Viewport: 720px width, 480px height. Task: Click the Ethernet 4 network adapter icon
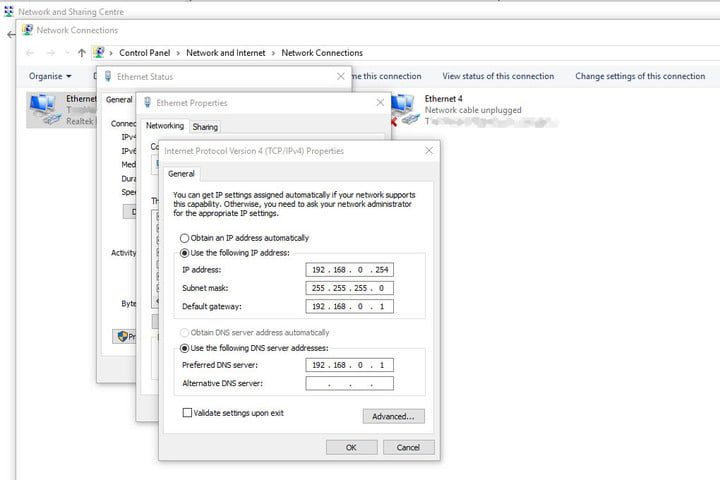pos(404,107)
